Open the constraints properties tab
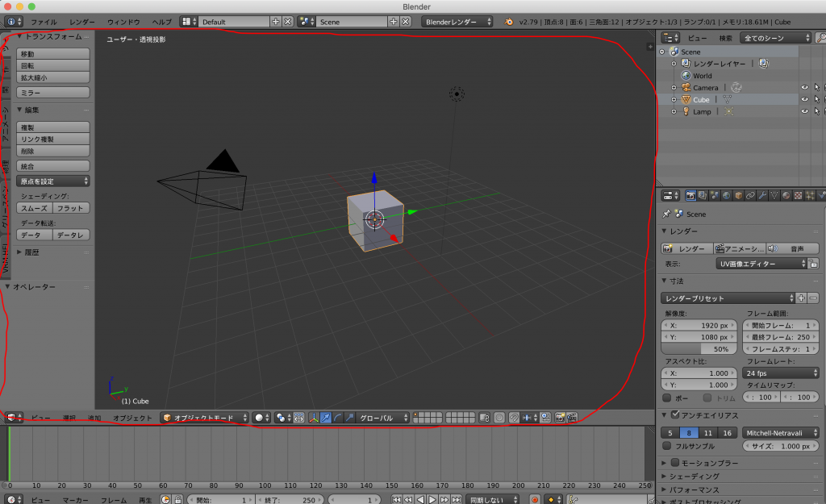 coord(750,195)
